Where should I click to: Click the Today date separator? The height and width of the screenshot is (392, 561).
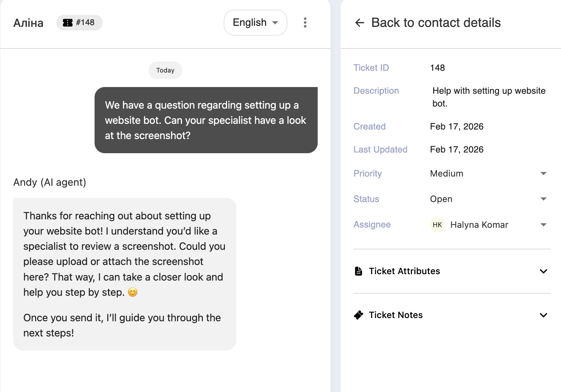point(165,70)
